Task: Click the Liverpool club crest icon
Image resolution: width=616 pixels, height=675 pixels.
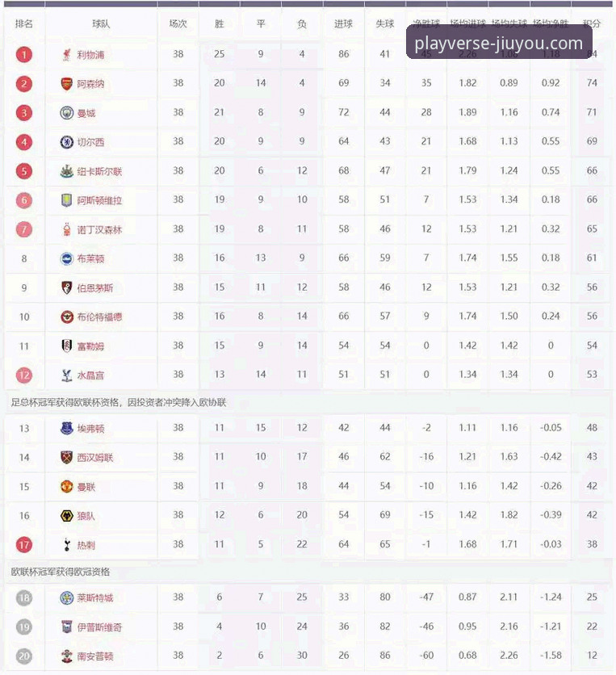Action: (66, 55)
